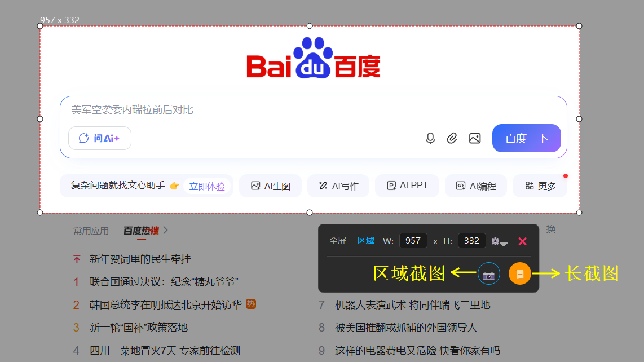Select 全屏 full screen capture mode
This screenshot has height=362, width=644.
click(x=338, y=241)
